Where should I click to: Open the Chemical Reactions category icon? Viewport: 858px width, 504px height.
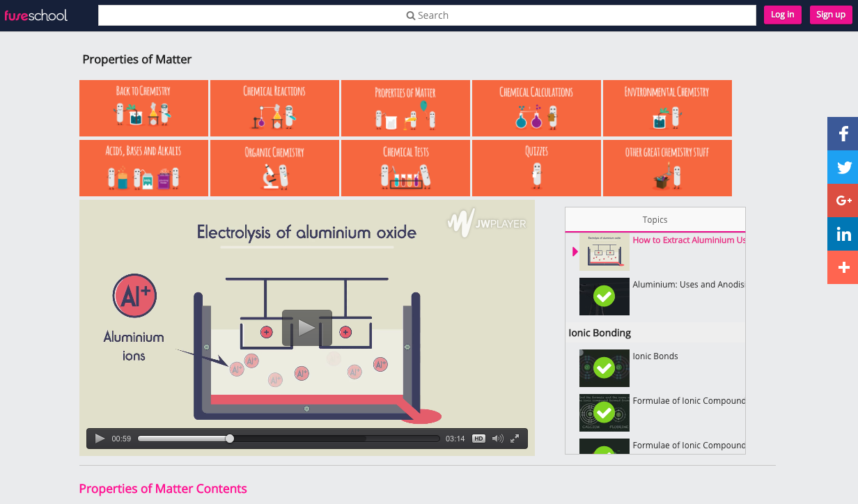click(x=274, y=118)
